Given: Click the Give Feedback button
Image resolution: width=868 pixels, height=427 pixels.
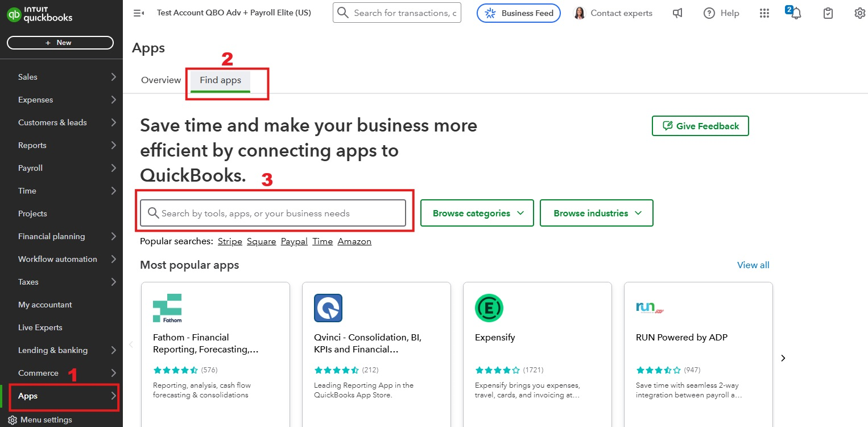Looking at the screenshot, I should tap(700, 126).
